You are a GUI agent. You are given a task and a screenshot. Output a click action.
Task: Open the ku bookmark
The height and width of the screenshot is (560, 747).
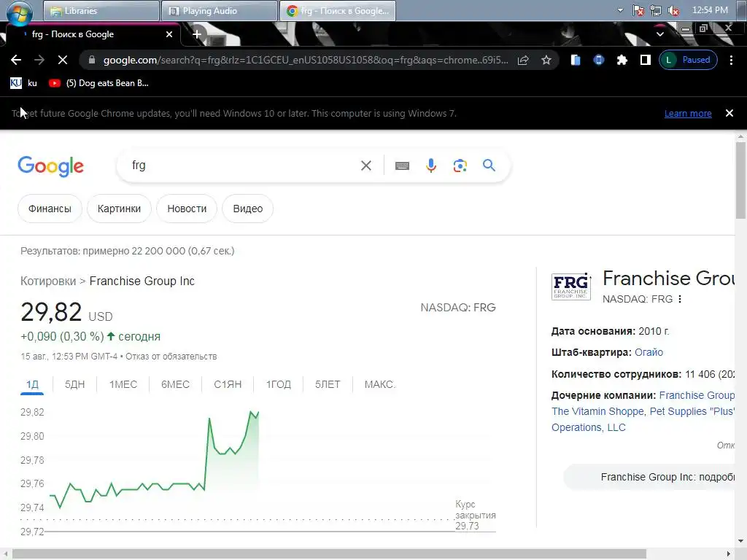(x=23, y=83)
